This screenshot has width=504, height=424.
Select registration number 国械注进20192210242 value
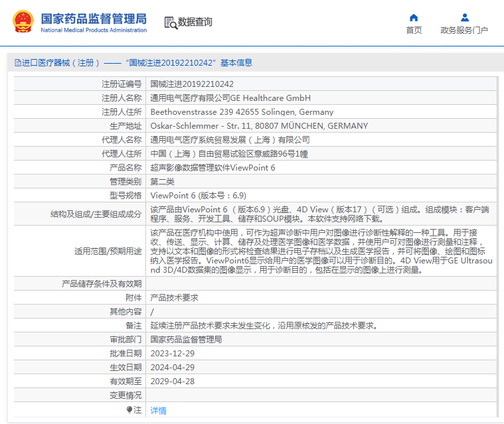point(192,84)
